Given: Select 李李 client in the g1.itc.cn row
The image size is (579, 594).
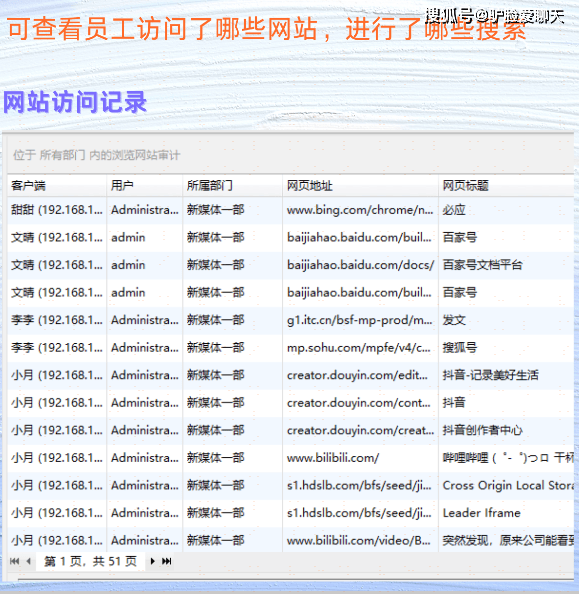Looking at the screenshot, I should [x=57, y=320].
